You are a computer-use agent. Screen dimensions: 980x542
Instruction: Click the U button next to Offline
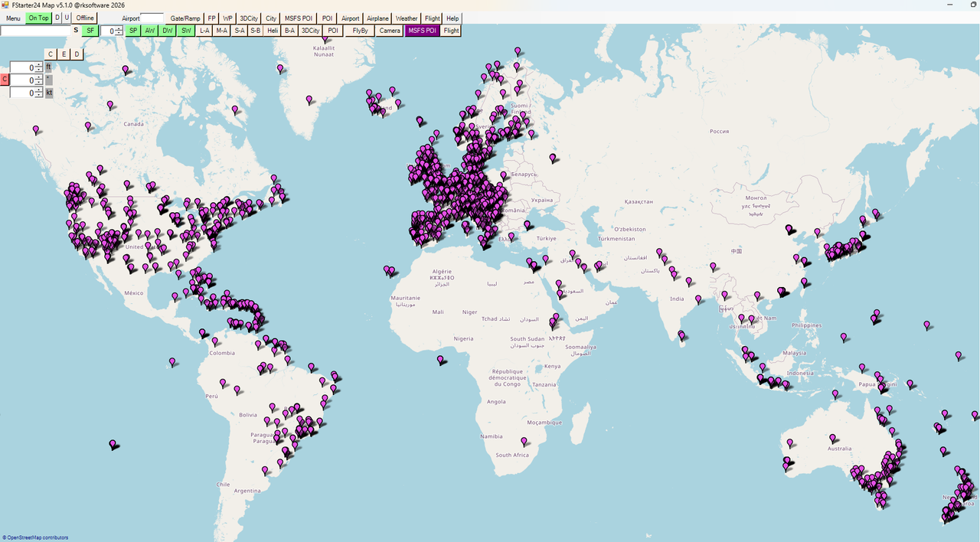tap(67, 18)
